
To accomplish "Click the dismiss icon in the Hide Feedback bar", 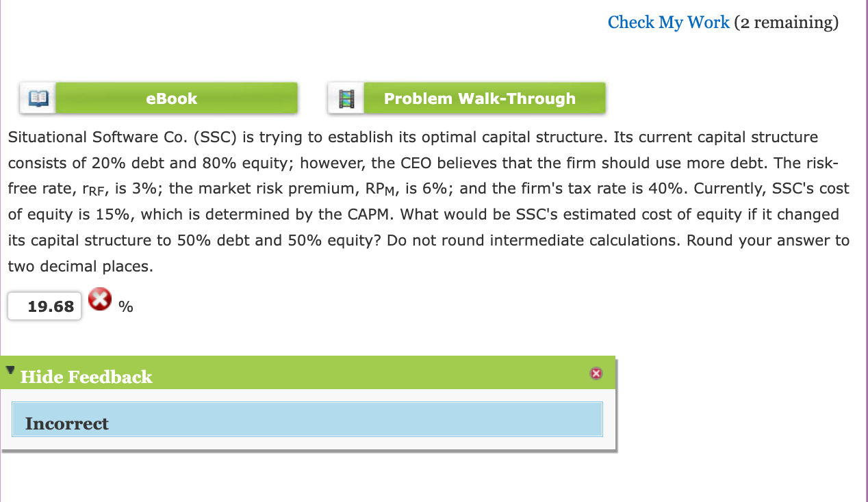I will coord(596,373).
